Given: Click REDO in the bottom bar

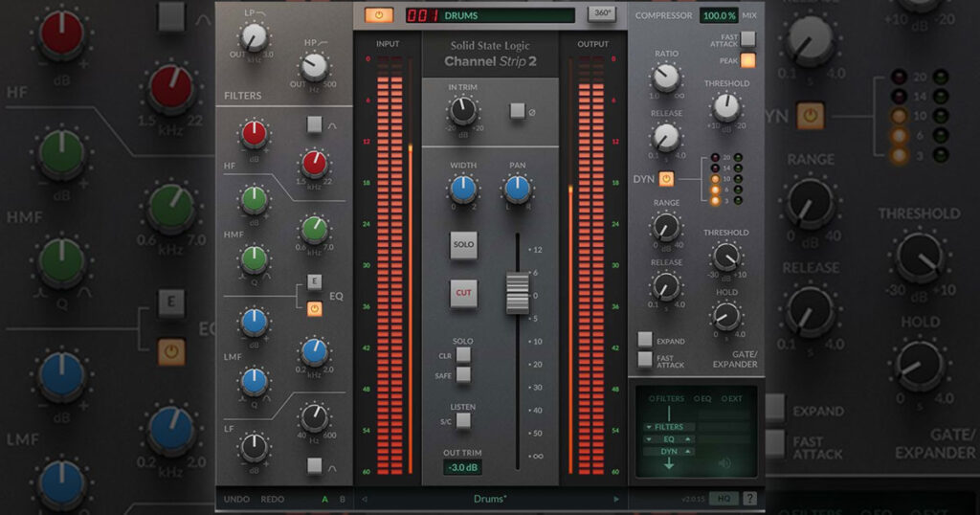Looking at the screenshot, I should pos(273,500).
